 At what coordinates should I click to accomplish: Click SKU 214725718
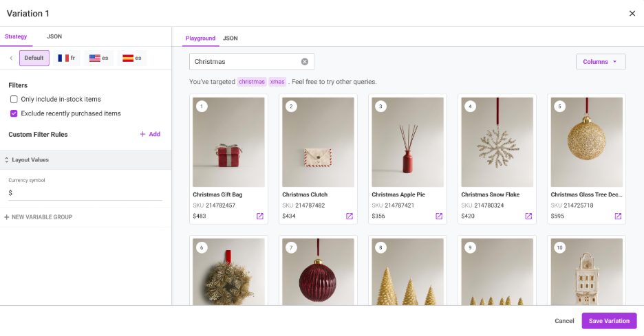click(572, 205)
